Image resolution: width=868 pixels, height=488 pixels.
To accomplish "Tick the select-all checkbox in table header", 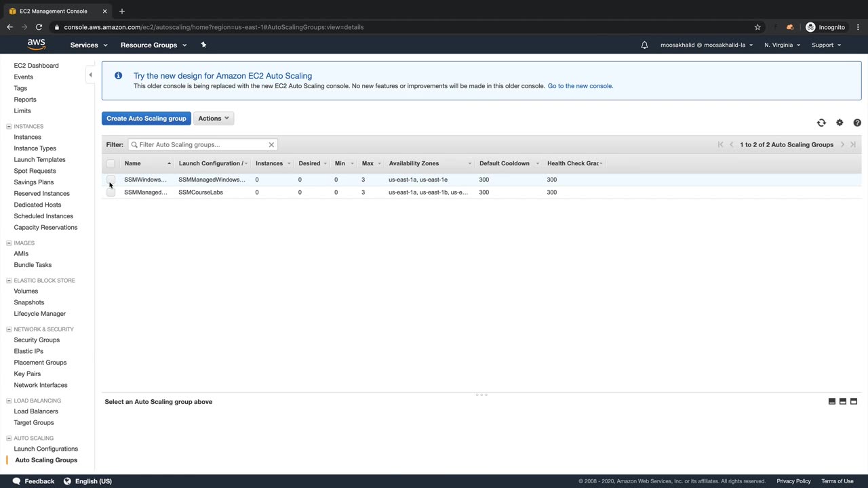I will click(x=111, y=163).
